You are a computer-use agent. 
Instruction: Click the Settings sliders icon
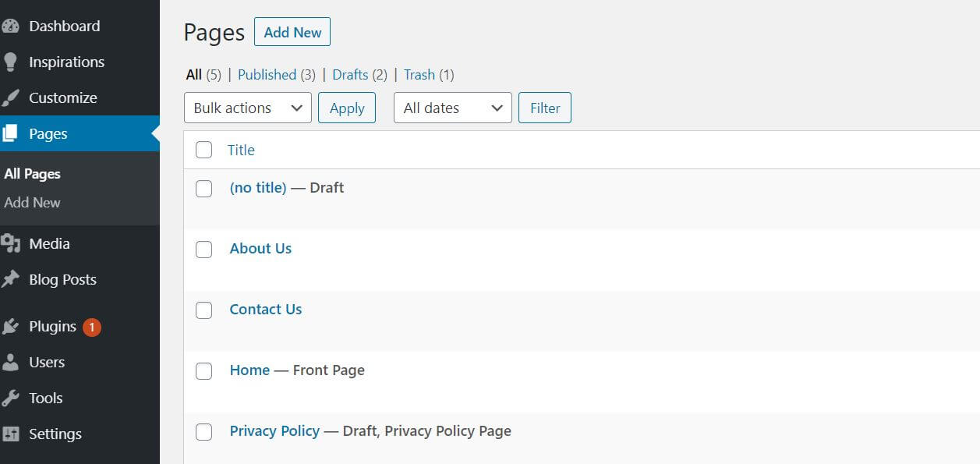(x=10, y=434)
